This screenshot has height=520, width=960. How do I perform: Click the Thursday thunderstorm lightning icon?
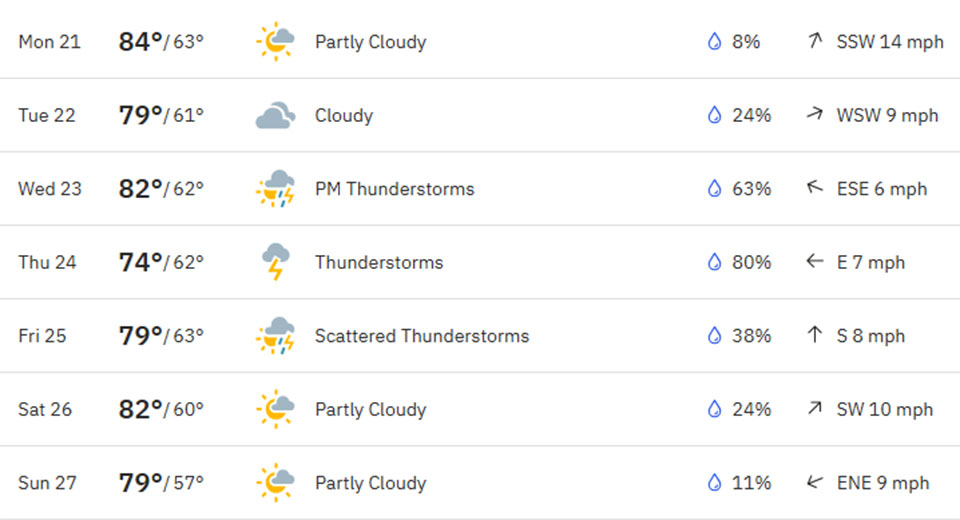(x=275, y=262)
